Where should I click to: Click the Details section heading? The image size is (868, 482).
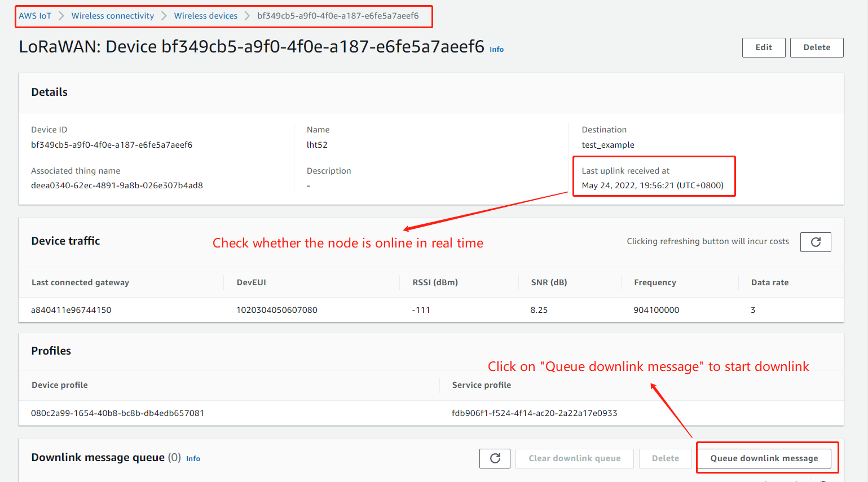49,92
